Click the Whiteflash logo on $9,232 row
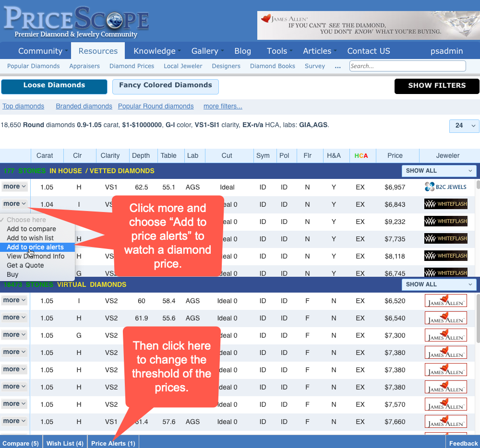Image resolution: width=480 pixels, height=448 pixels. click(x=445, y=221)
